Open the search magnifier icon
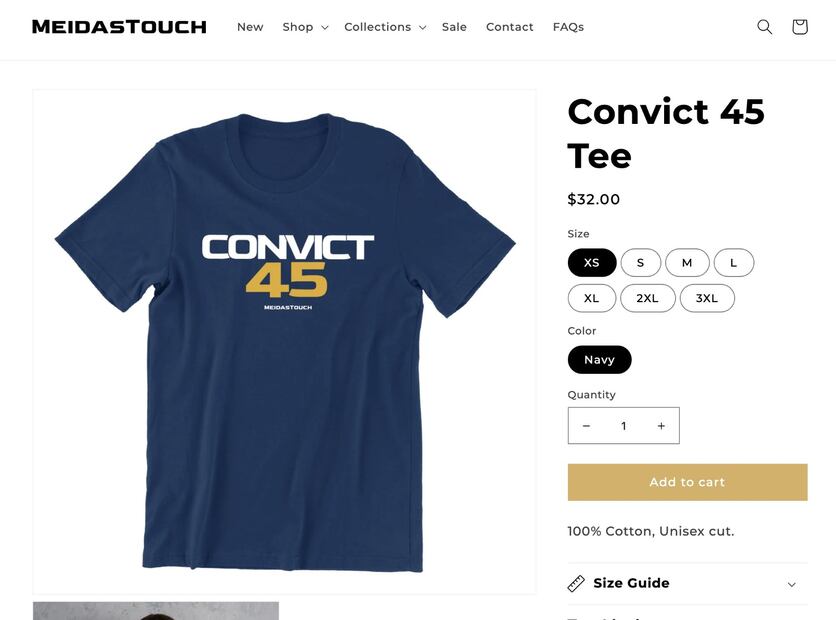This screenshot has height=620, width=836. (x=765, y=27)
